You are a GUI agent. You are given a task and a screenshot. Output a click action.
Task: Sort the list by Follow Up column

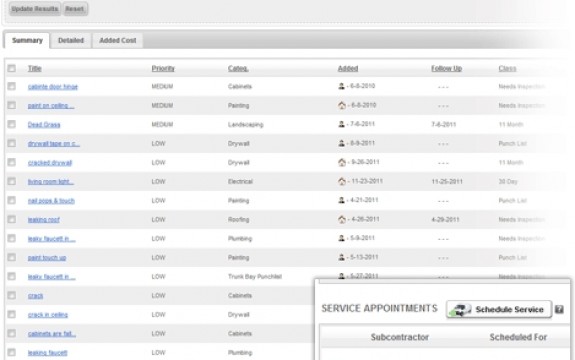pos(446,68)
